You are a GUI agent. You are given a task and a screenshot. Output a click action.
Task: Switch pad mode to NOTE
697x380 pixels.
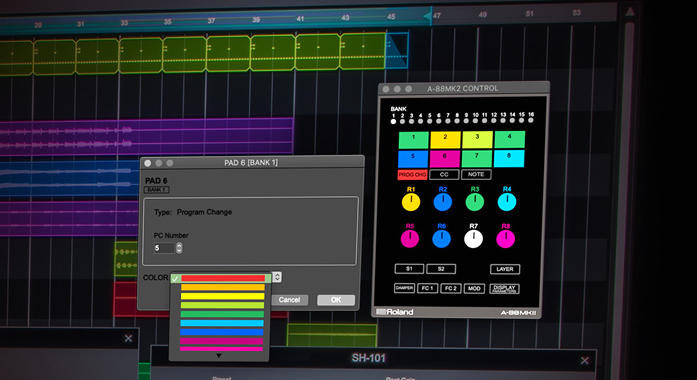coord(476,174)
